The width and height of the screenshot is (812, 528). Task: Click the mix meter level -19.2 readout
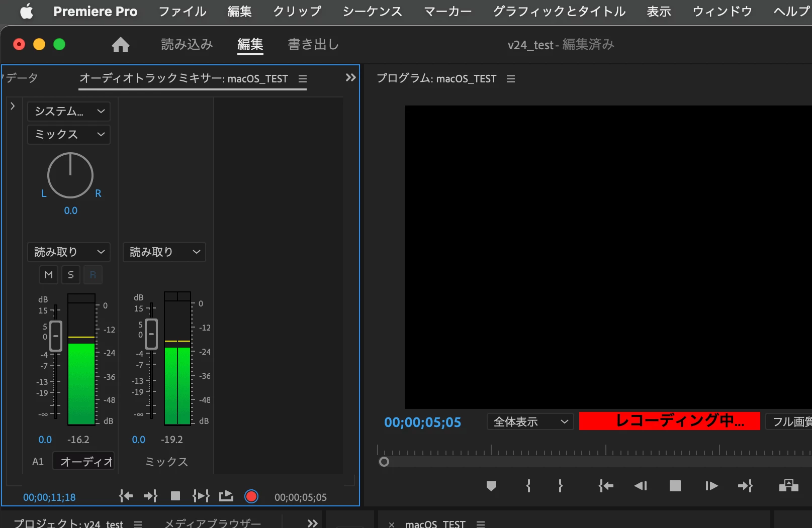pos(172,440)
